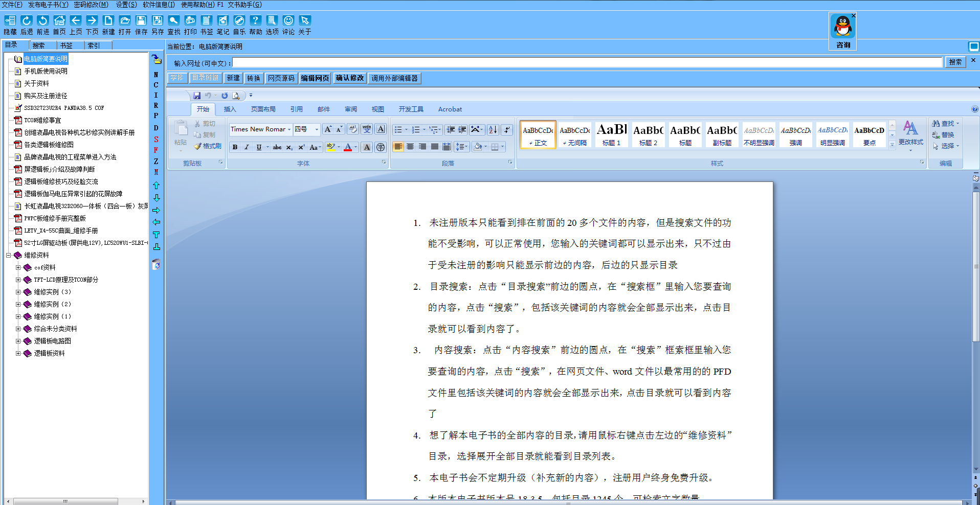
Task: Click the red font color swatch
Action: tap(348, 147)
